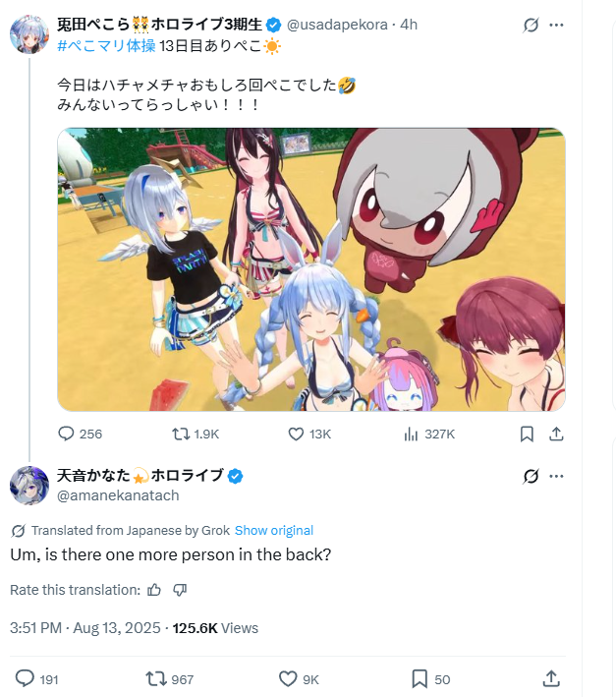The image size is (616, 697).
Task: Like Kanata's reply showing 9K likes
Action: [299, 679]
